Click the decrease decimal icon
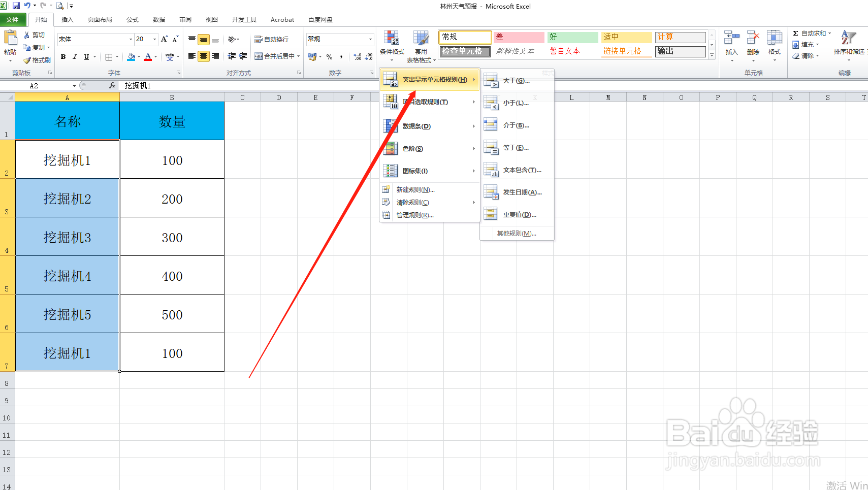 click(369, 57)
